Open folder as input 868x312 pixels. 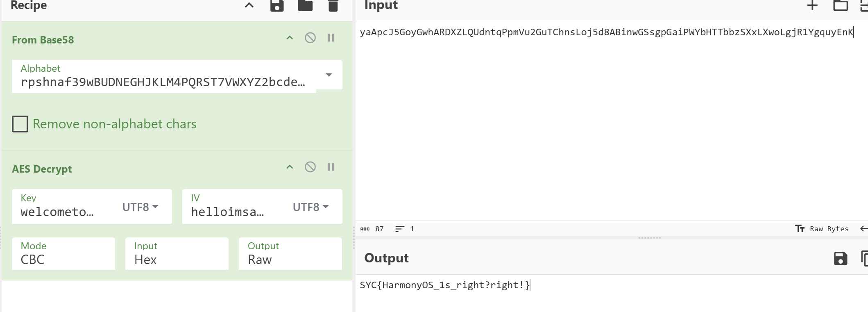[841, 5]
